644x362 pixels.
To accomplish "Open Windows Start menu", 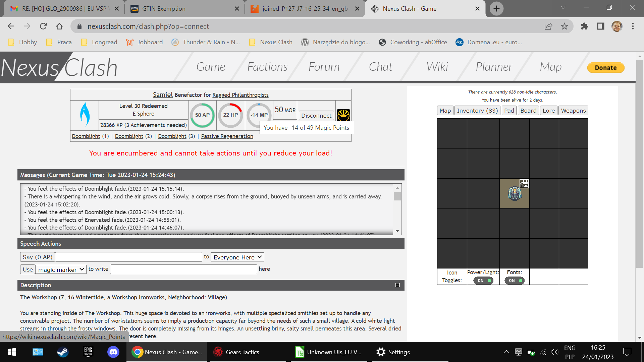I will [x=12, y=352].
